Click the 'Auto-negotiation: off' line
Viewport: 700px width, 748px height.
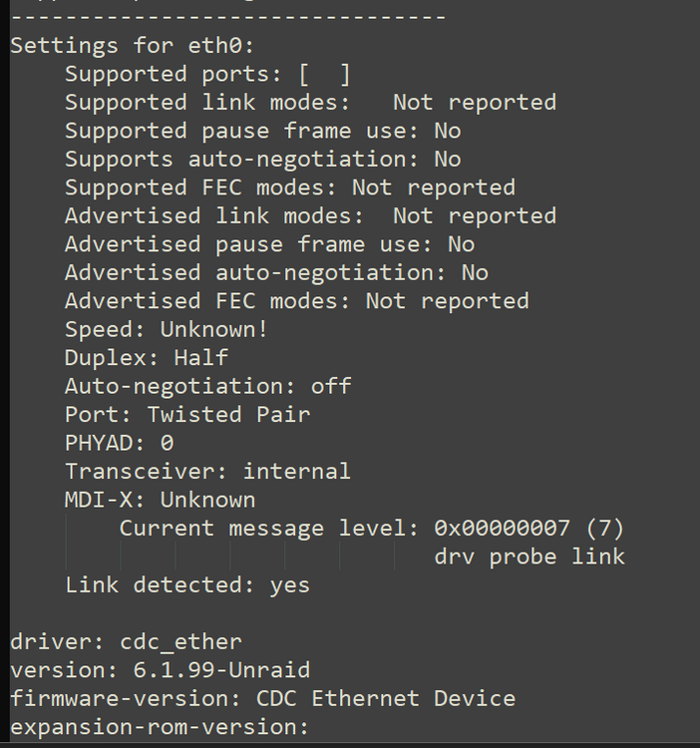[207, 386]
